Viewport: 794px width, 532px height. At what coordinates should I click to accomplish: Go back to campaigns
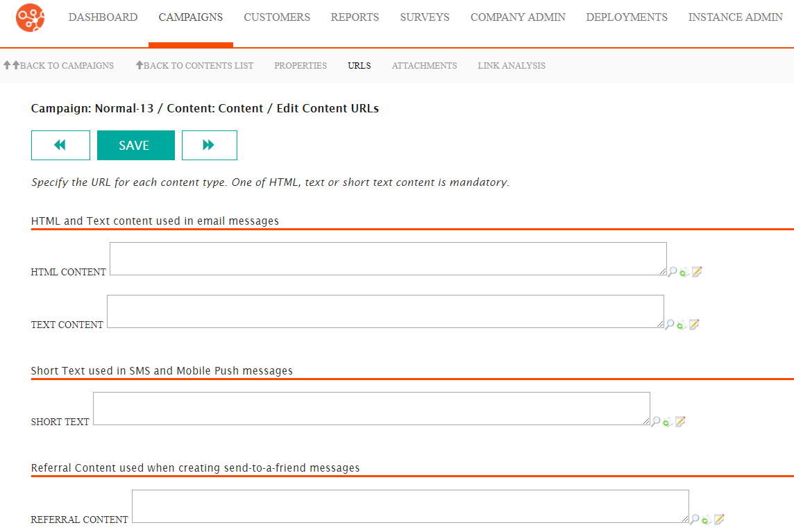click(59, 65)
